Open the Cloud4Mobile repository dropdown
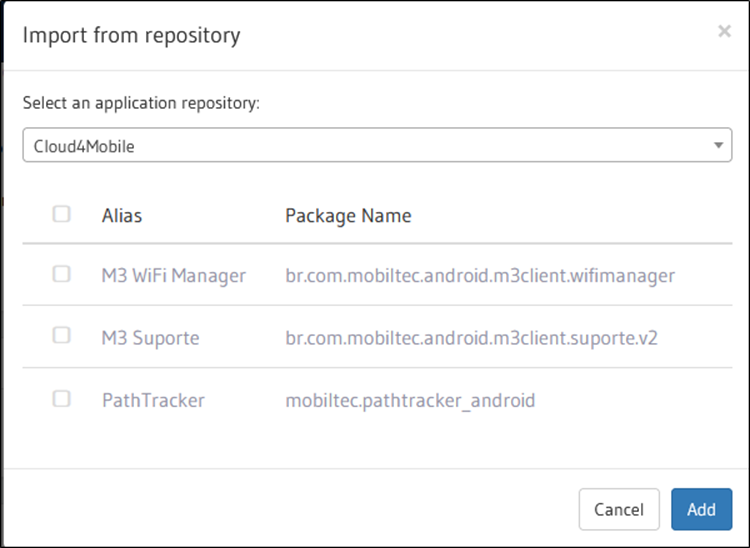This screenshot has height=548, width=750. pyautogui.click(x=377, y=145)
